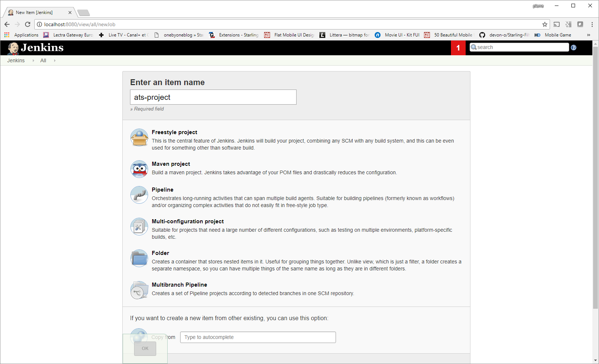Open Extensions - Starling bookmark
This screenshot has width=599, height=364.
pyautogui.click(x=234, y=35)
